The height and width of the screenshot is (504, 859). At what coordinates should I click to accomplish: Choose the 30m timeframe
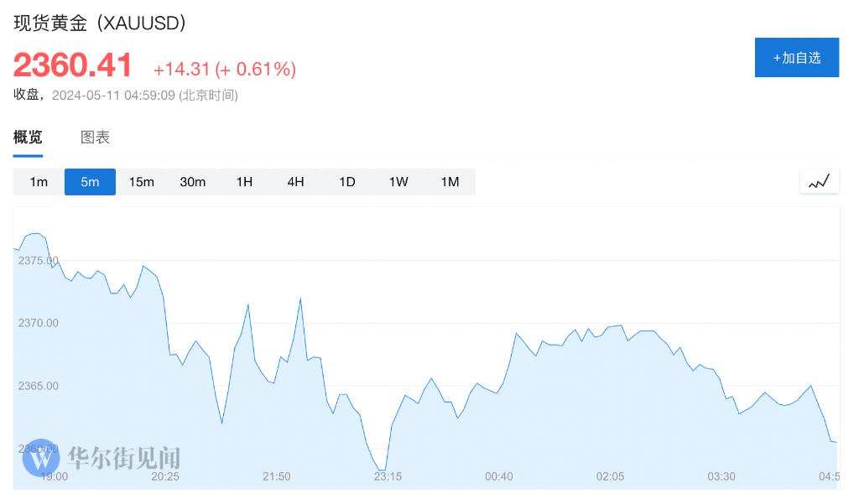pyautogui.click(x=192, y=182)
